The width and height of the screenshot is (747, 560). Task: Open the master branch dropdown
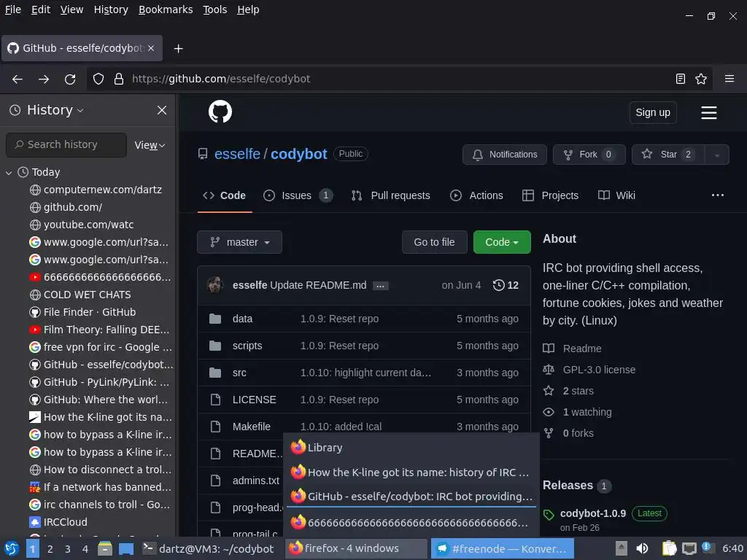coord(239,242)
